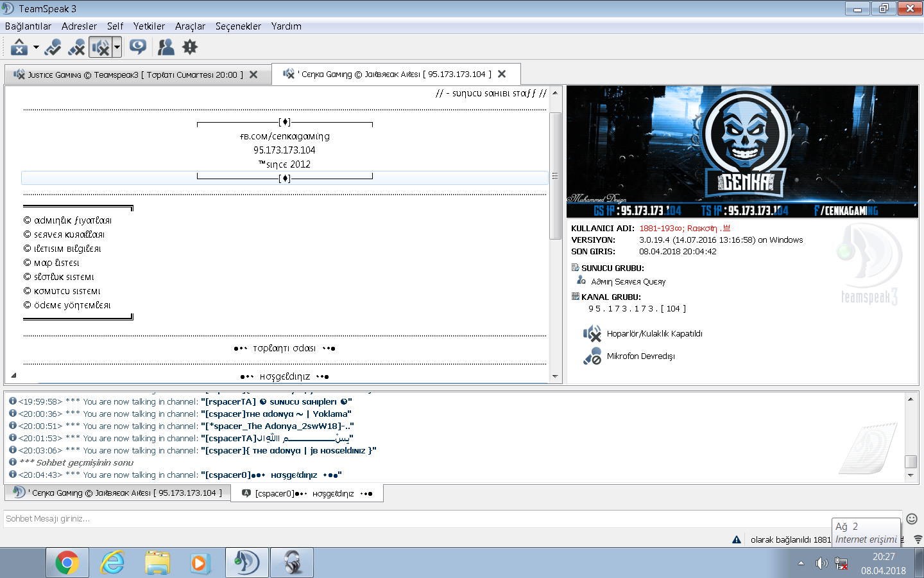Click the channel tree vertical scrollbar thumb
The width and height of the screenshot is (924, 578).
coord(555,176)
